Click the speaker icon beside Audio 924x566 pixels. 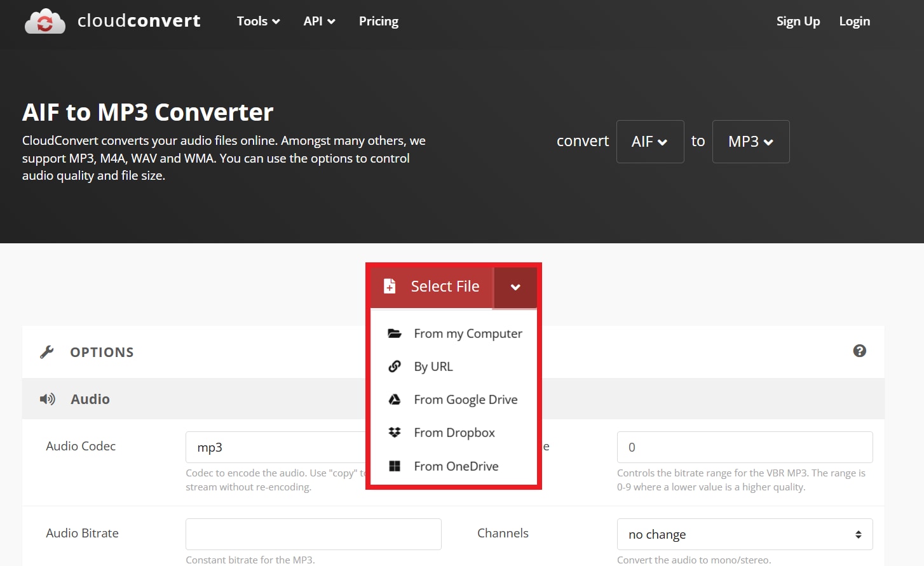[48, 399]
